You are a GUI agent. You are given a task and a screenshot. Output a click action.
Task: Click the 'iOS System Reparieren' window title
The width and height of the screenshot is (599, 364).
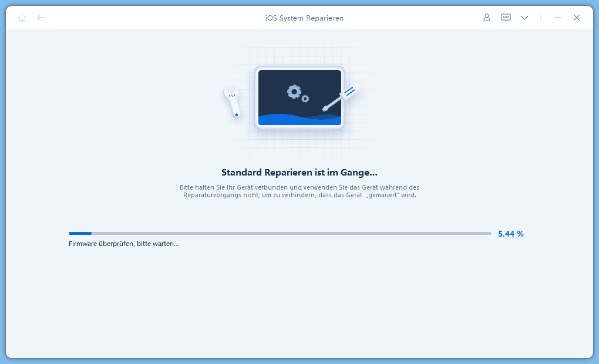pos(304,18)
